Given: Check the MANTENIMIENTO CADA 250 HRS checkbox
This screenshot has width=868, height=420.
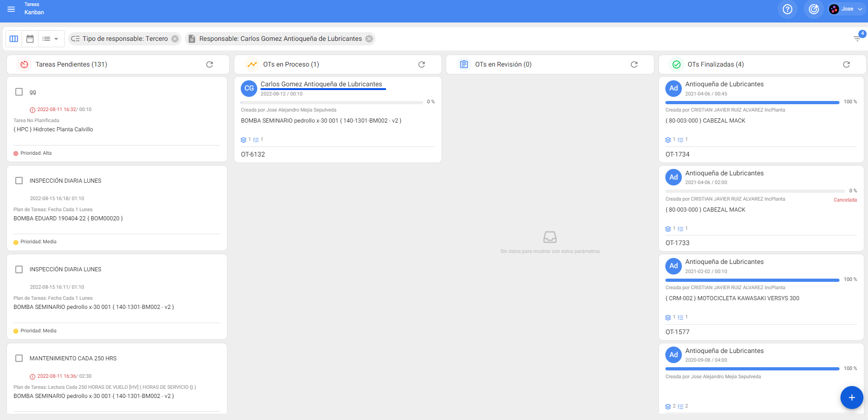Looking at the screenshot, I should (19, 358).
